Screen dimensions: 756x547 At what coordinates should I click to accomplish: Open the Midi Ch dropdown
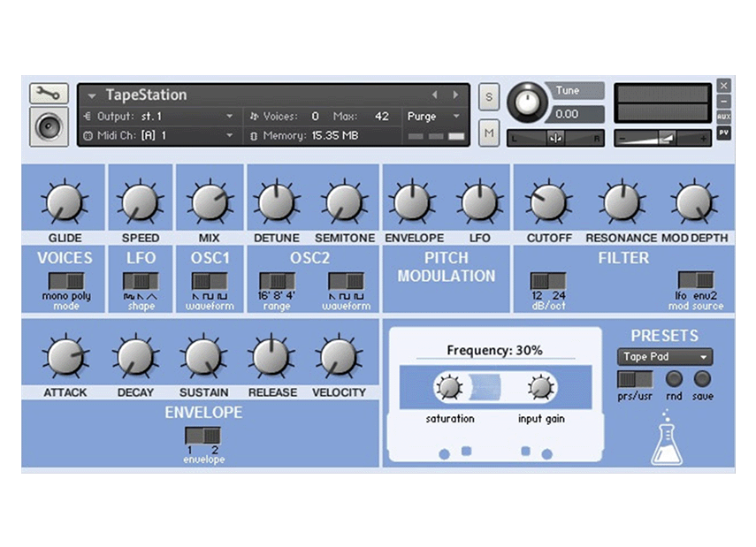coord(230,135)
